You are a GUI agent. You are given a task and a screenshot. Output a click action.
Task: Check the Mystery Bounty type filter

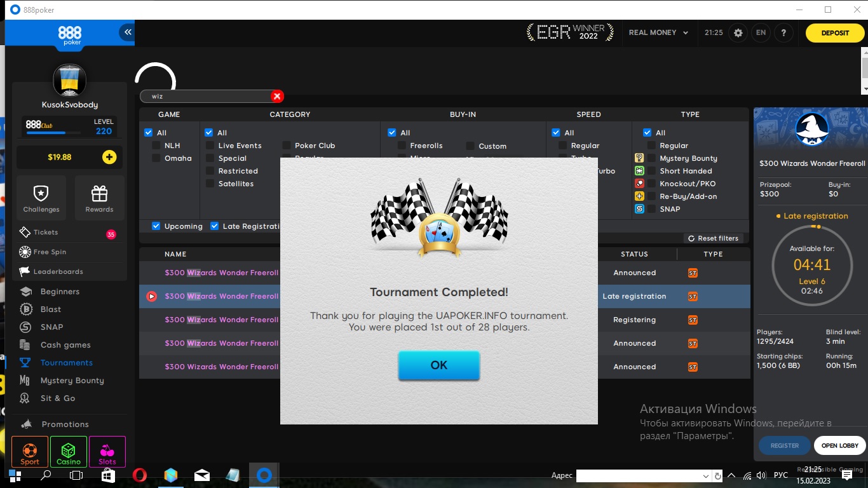[651, 158]
